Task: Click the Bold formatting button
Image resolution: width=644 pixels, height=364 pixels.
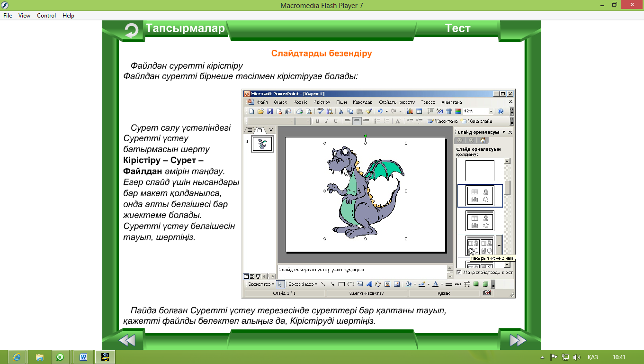Action: pos(318,121)
